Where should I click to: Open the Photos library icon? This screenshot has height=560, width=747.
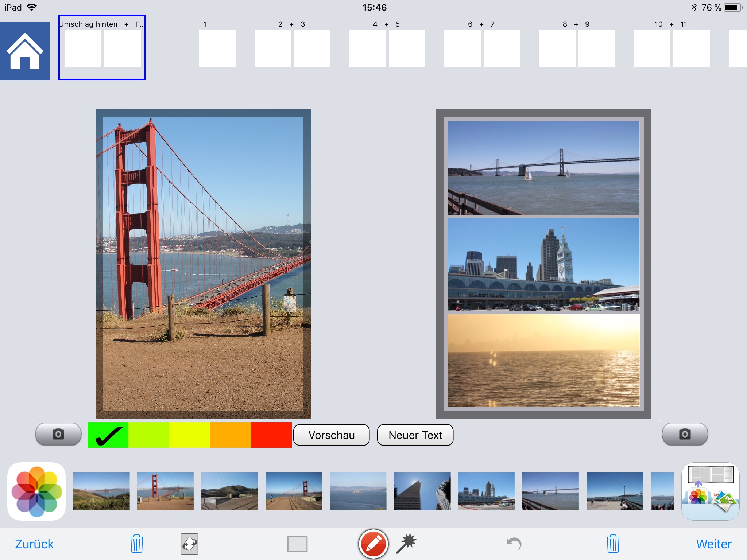[x=36, y=491]
